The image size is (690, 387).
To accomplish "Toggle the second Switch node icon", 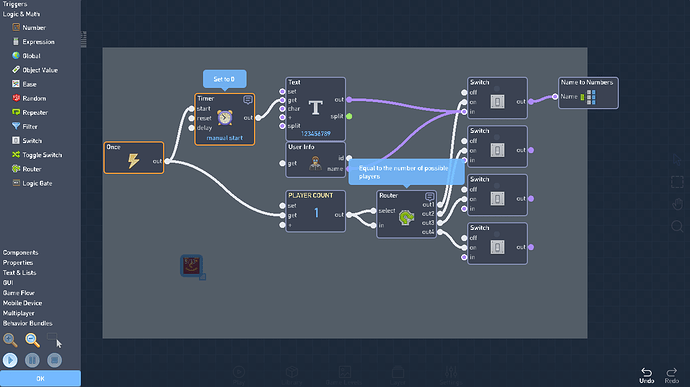I will pyautogui.click(x=497, y=150).
